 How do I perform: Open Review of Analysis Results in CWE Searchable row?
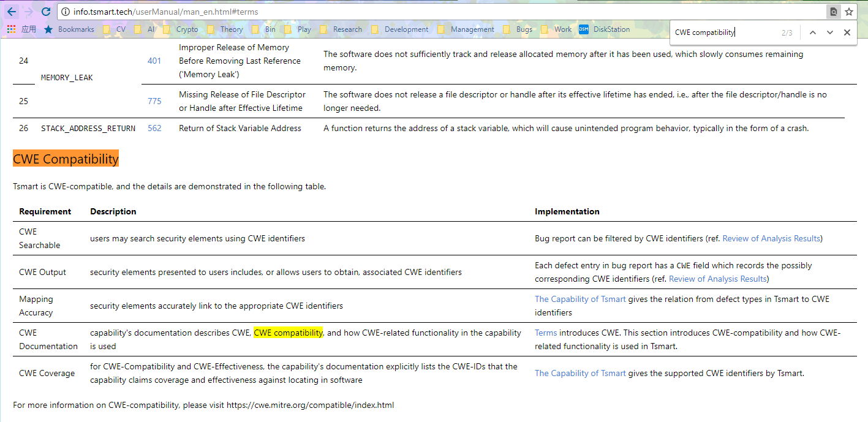[x=771, y=238]
